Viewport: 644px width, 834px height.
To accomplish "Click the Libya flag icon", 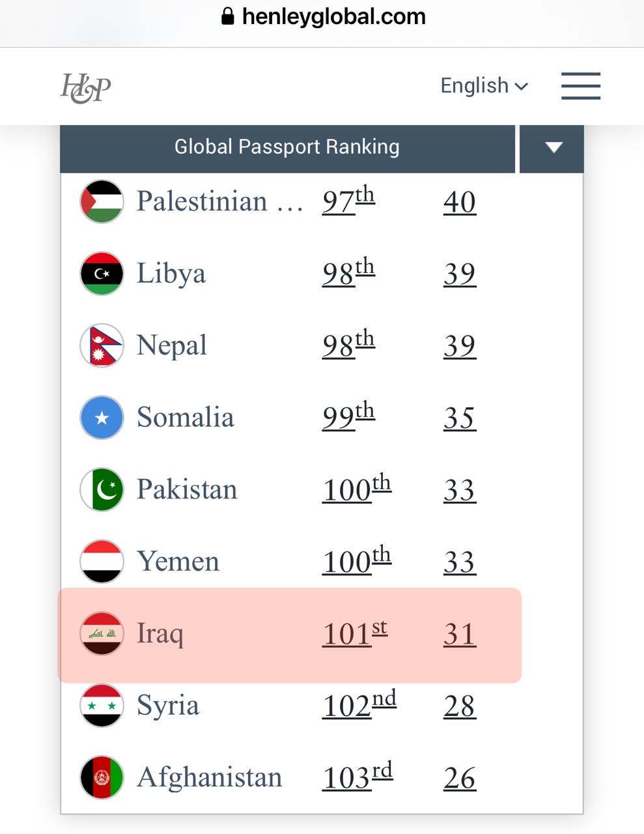I will pyautogui.click(x=102, y=274).
